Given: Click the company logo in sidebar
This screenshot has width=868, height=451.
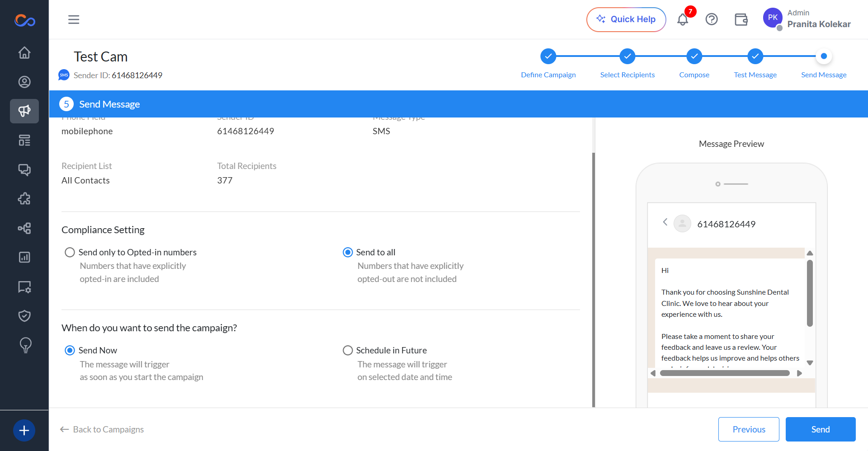Looking at the screenshot, I should [x=24, y=20].
